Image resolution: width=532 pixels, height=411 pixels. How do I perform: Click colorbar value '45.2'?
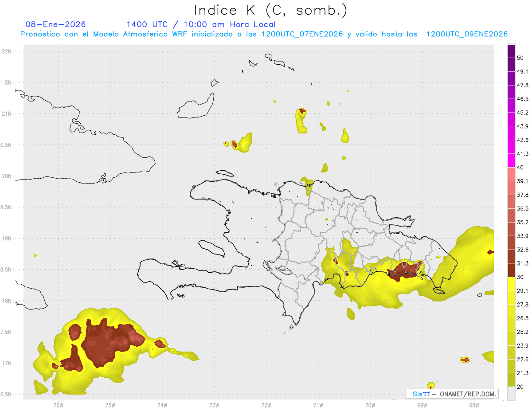click(x=523, y=113)
